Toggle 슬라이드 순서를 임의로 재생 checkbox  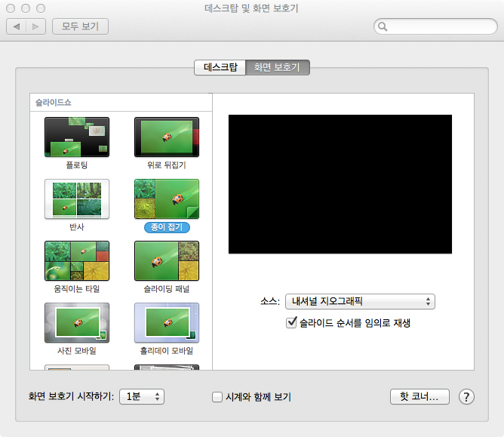coord(291,322)
